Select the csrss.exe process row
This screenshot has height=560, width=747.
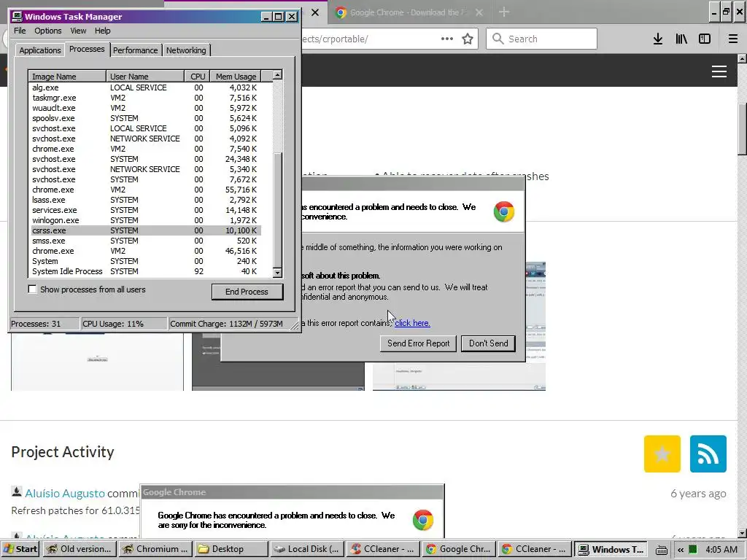[145, 230]
